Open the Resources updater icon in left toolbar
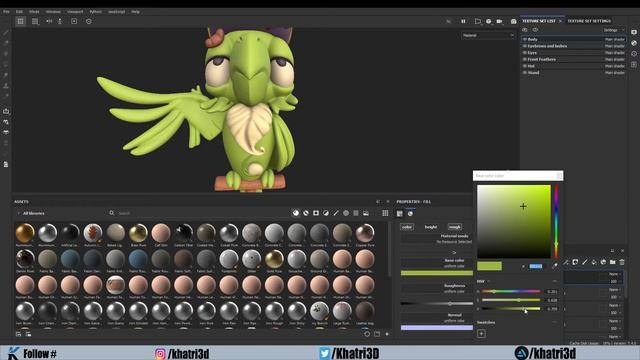The image size is (640, 360). [6, 164]
